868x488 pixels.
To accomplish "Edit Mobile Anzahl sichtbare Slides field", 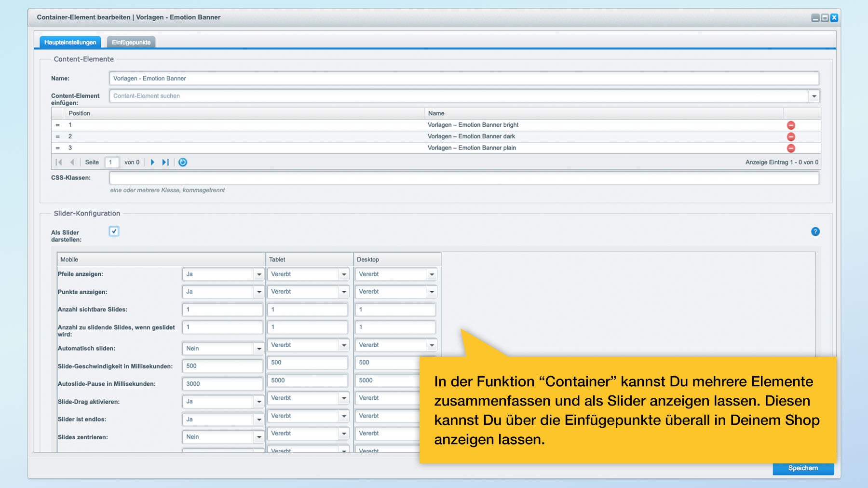I will point(223,310).
